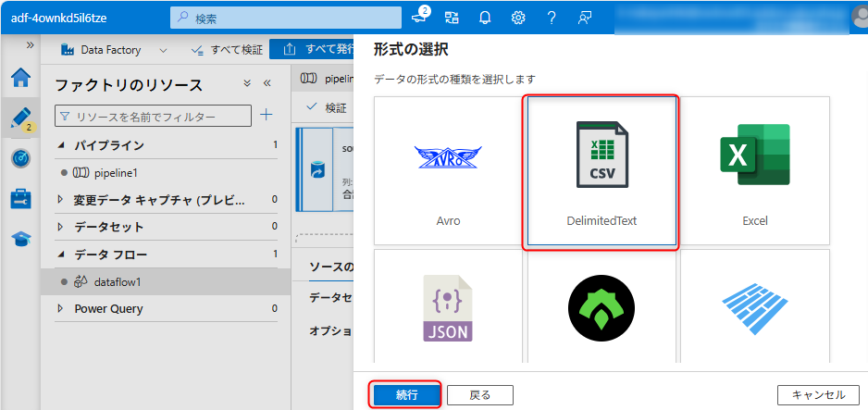Select the Parquet blue stripes format tile
This screenshot has height=410, width=868.
(x=755, y=305)
